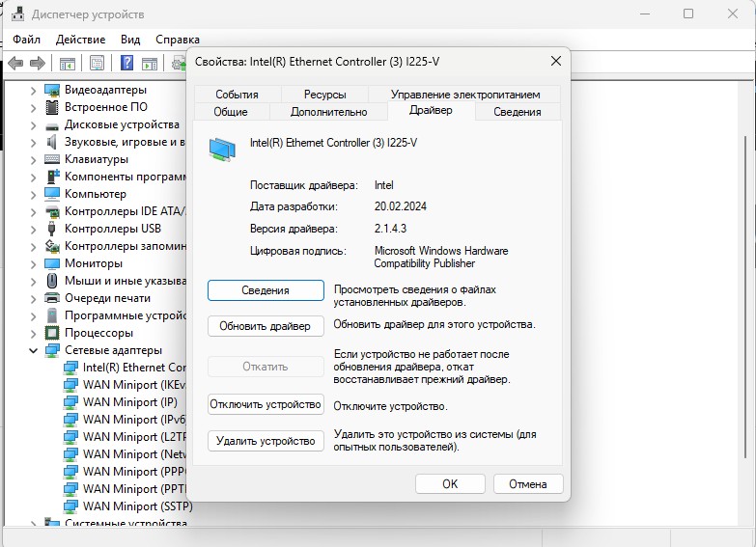Toggle the console tree pane icon
Viewport: 756px width, 547px height.
(67, 63)
